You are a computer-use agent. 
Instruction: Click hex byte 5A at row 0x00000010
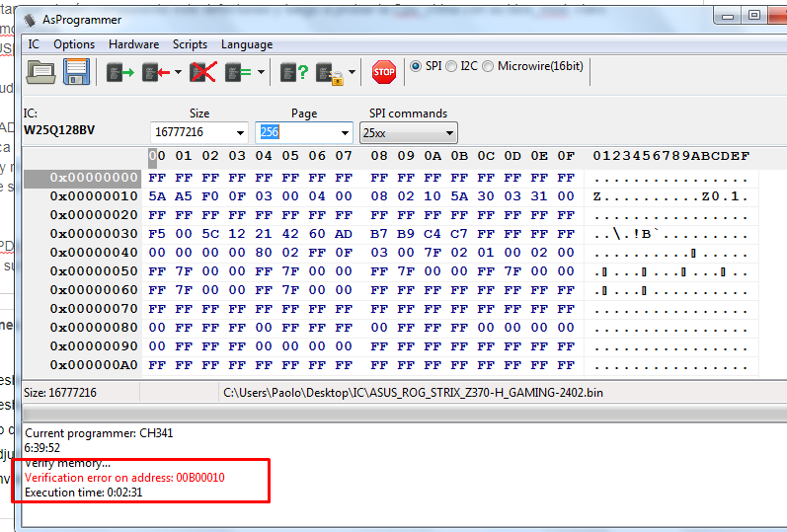click(x=157, y=196)
